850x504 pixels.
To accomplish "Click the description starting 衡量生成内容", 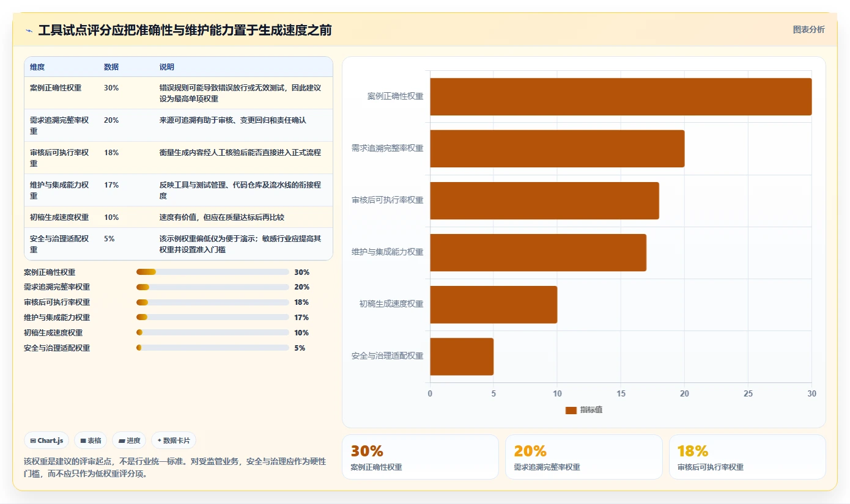I will pos(240,153).
